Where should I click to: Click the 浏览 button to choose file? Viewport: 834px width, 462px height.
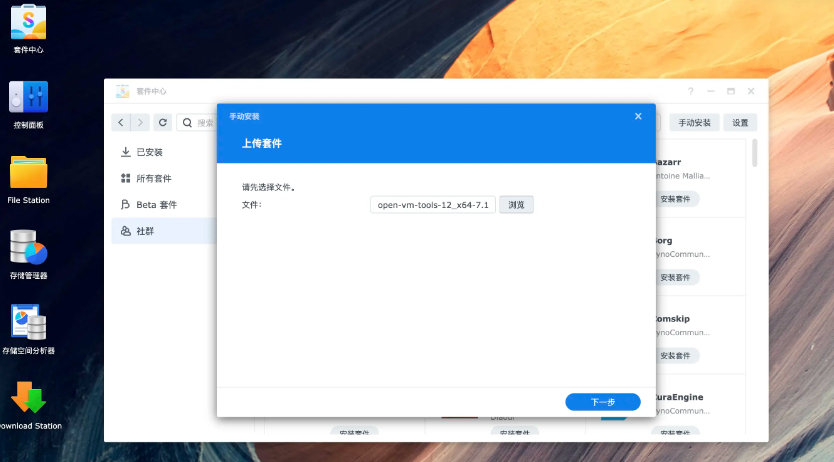(x=516, y=205)
